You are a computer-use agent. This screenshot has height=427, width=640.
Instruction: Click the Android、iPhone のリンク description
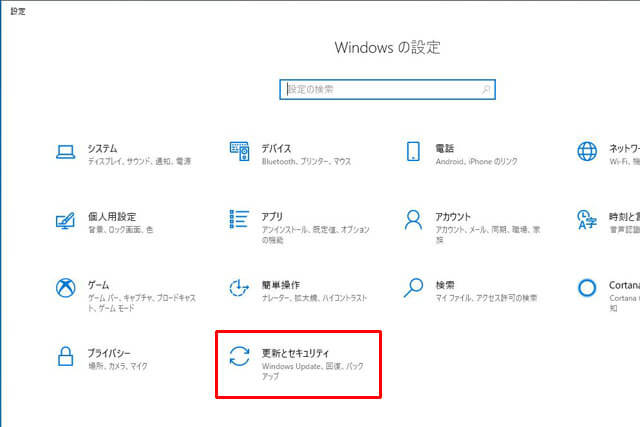point(476,161)
